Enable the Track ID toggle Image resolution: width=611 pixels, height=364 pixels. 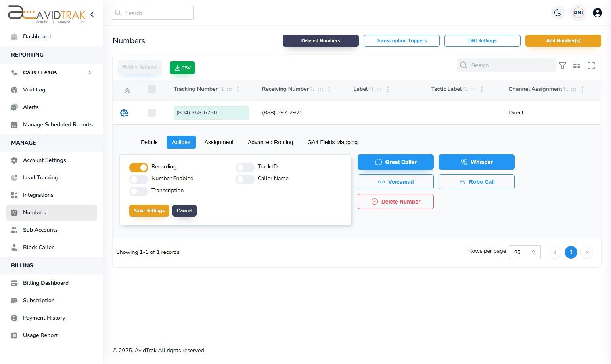point(245,167)
